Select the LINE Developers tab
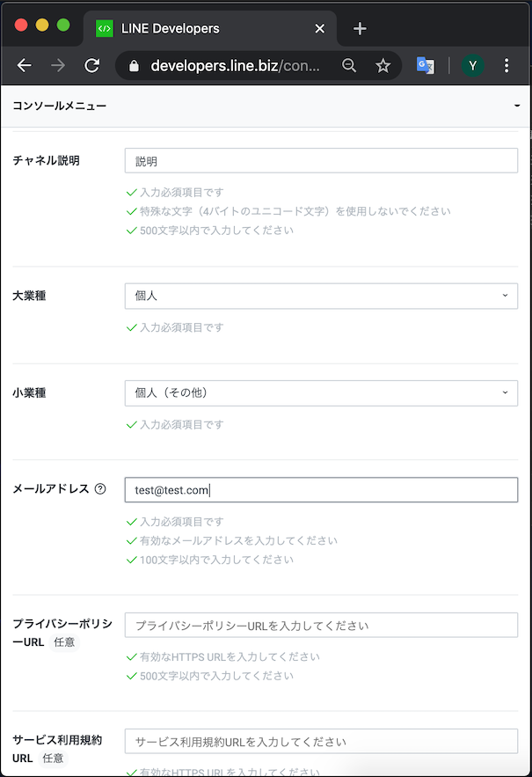The image size is (532, 777). (210, 29)
